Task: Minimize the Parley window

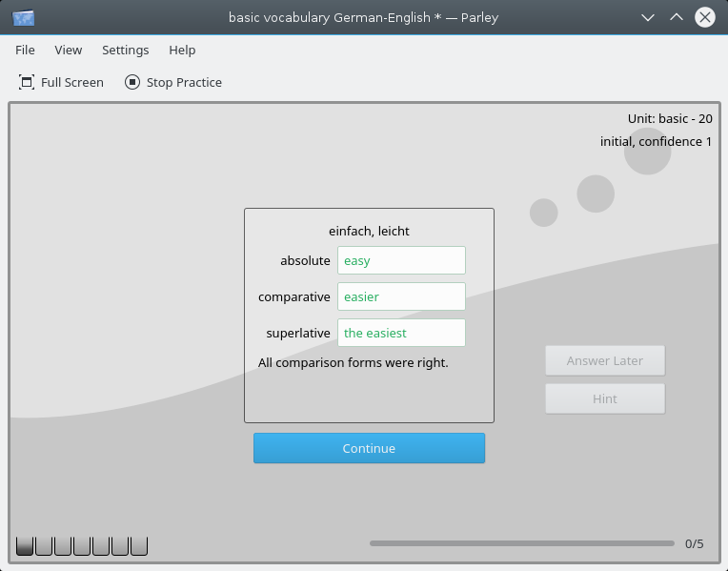Action: point(648,17)
